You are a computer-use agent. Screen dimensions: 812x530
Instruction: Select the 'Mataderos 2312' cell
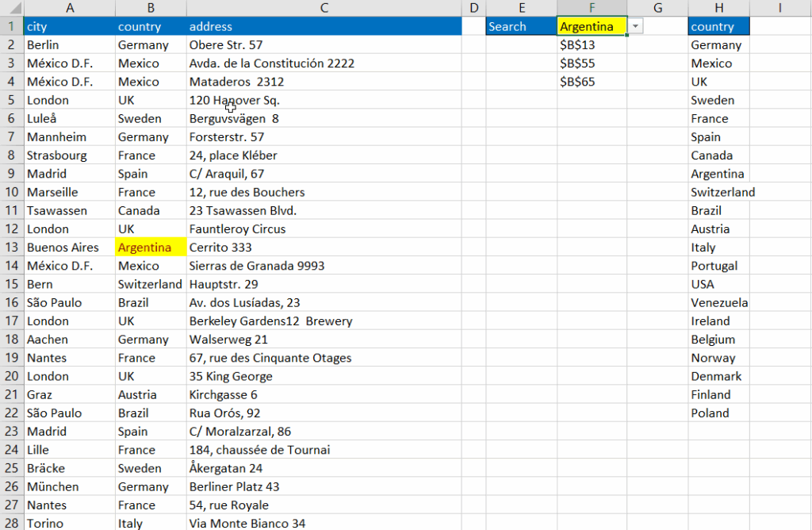click(324, 82)
